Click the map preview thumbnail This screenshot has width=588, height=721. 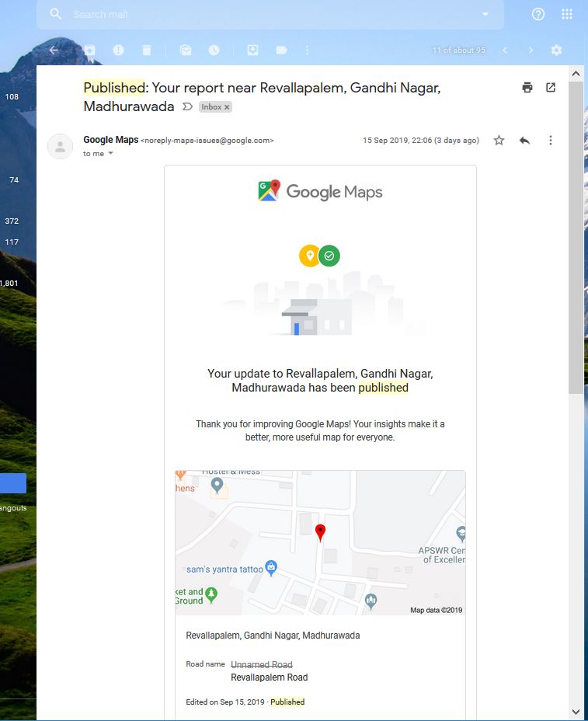(320, 542)
